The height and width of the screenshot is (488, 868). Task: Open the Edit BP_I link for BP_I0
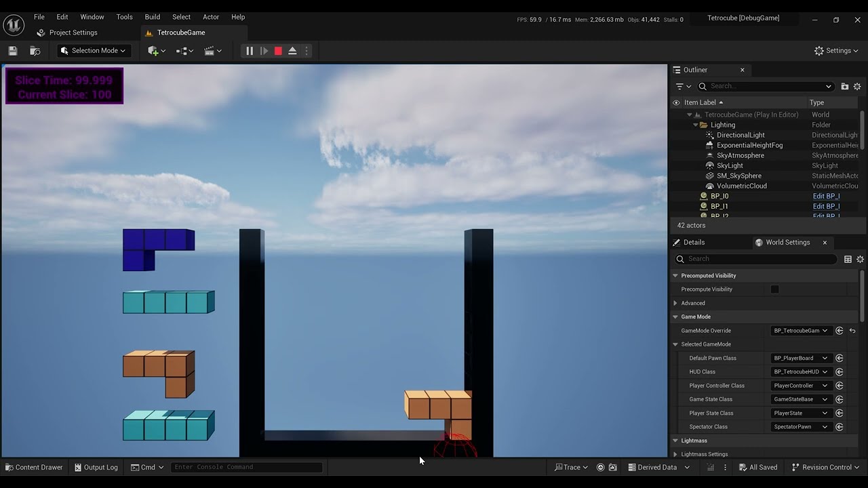click(826, 196)
